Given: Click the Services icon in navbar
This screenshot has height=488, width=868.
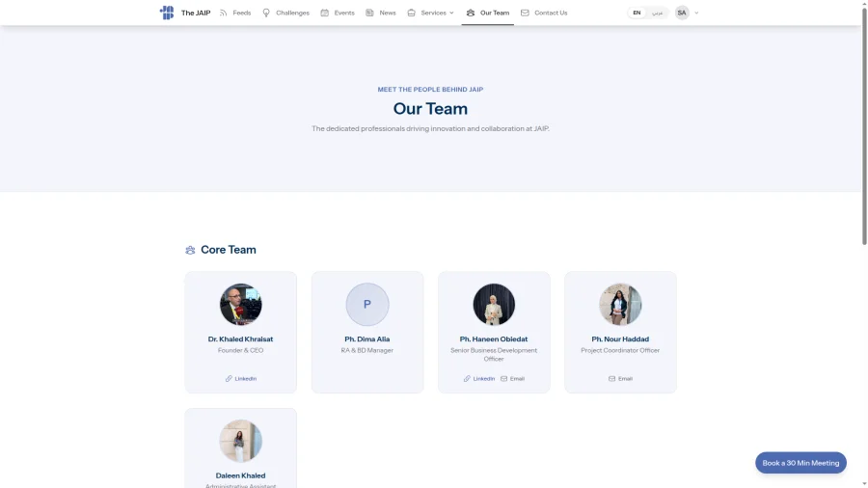Looking at the screenshot, I should tap(411, 13).
